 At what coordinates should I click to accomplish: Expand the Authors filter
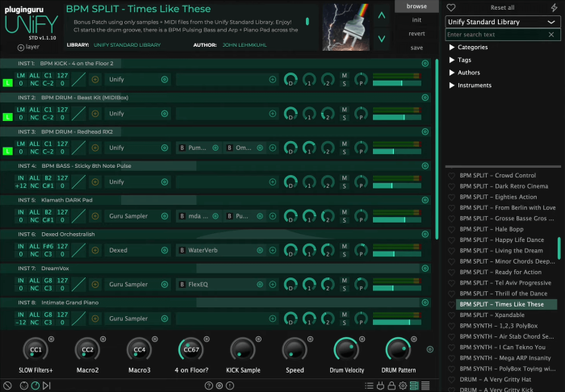451,73
